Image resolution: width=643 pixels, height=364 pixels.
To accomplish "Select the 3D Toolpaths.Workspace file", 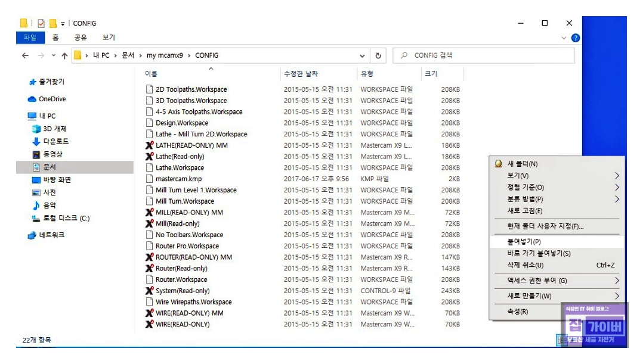I will click(191, 101).
